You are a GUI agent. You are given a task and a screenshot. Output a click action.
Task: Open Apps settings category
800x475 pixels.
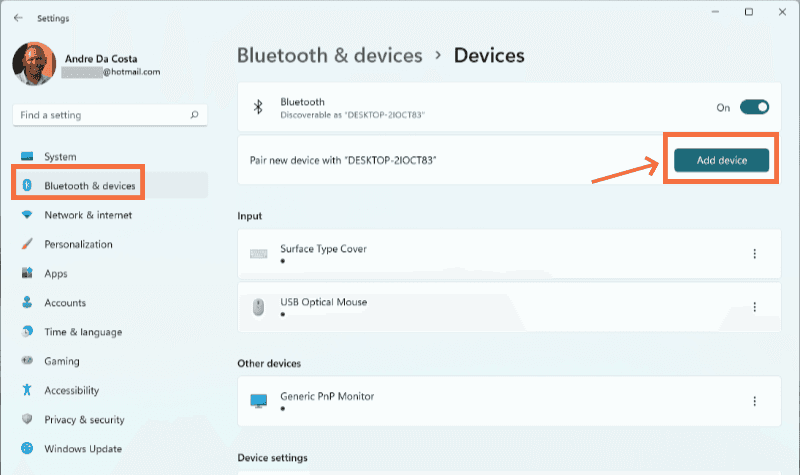110,273
